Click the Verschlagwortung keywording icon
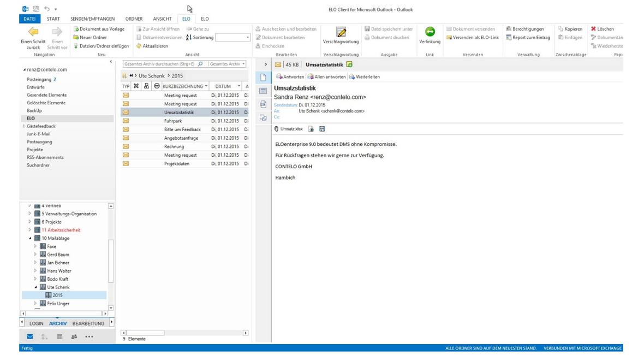This screenshot has height=355, width=644. [341, 33]
